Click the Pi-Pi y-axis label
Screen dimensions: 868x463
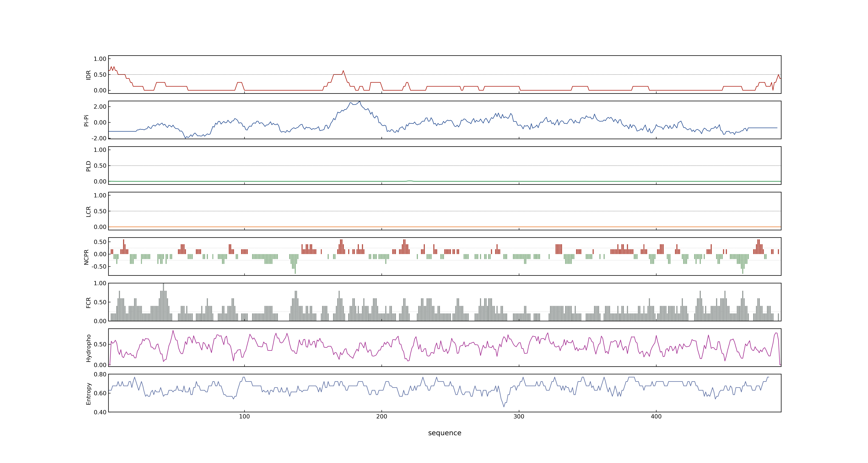(x=86, y=120)
